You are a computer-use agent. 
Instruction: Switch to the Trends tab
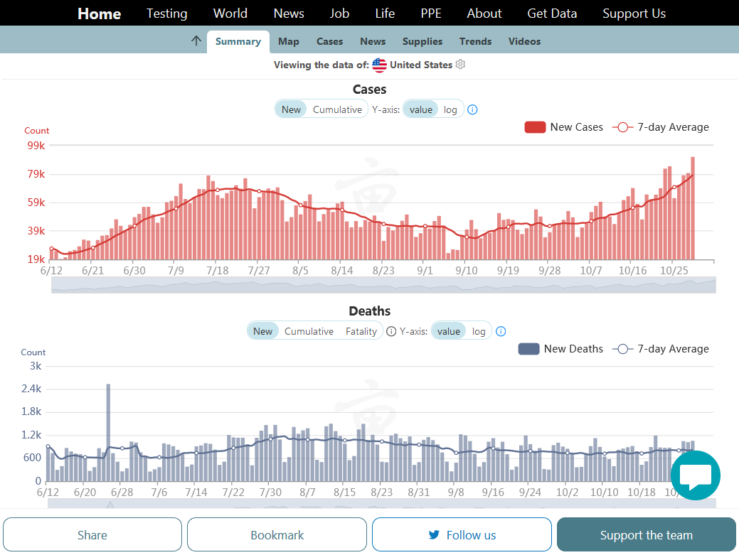click(475, 41)
